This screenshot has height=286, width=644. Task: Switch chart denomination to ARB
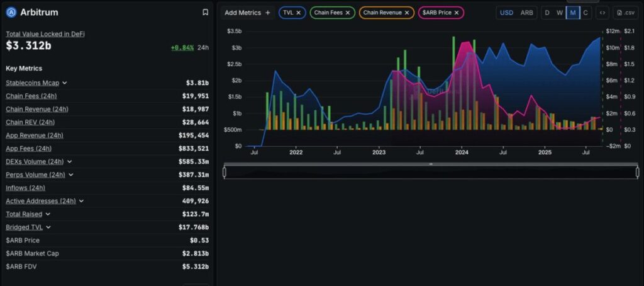526,13
